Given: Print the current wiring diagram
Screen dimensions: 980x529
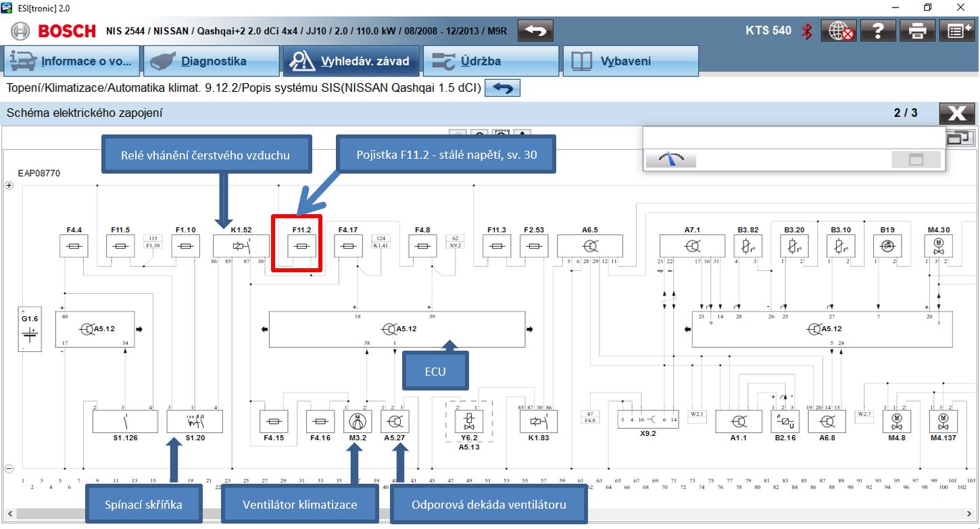Looking at the screenshot, I should click(918, 31).
